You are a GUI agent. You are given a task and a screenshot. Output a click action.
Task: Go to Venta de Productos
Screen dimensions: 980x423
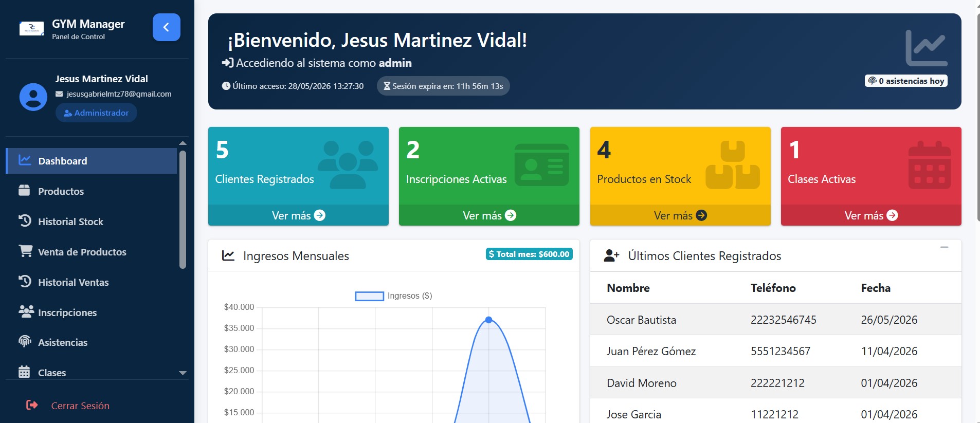click(92, 252)
